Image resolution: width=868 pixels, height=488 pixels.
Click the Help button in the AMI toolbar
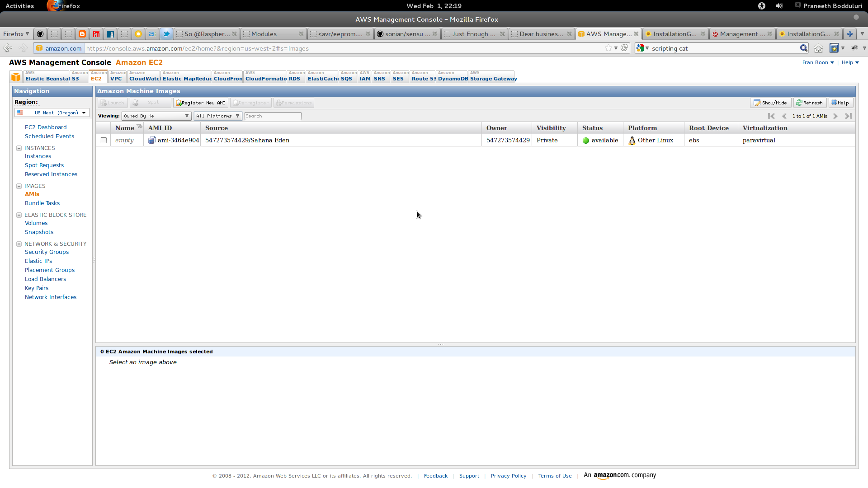click(840, 103)
